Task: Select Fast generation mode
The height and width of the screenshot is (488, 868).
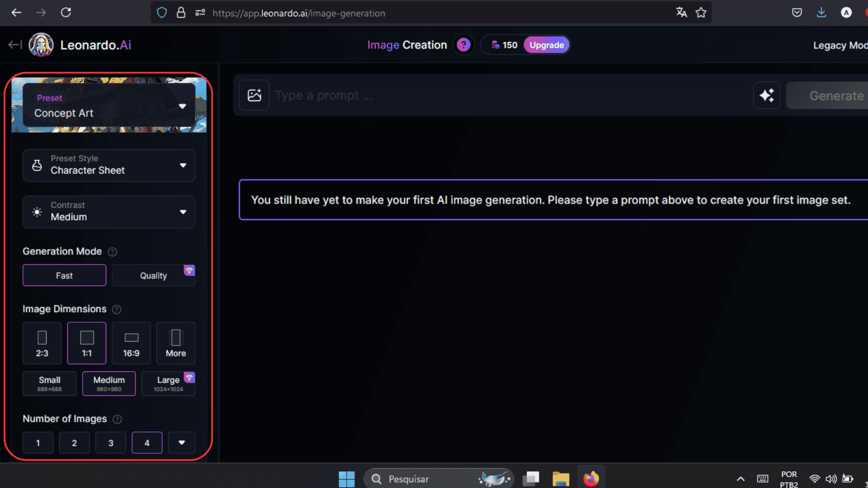Action: pyautogui.click(x=64, y=275)
